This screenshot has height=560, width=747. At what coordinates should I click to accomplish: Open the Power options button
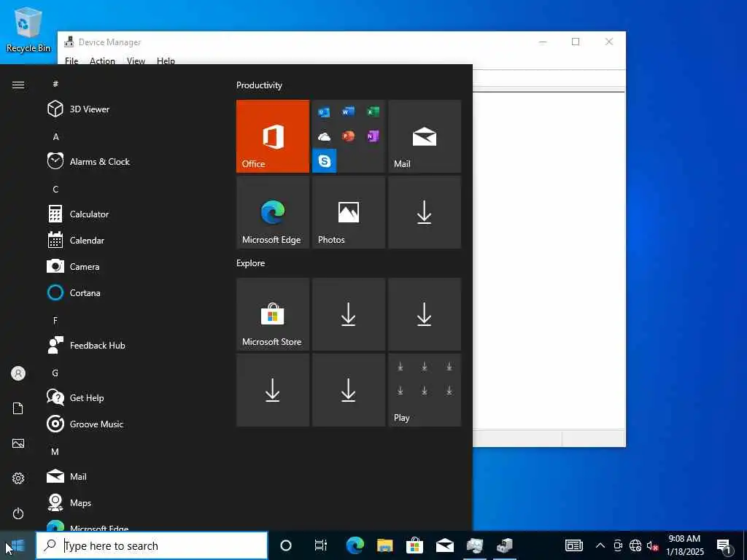[18, 513]
